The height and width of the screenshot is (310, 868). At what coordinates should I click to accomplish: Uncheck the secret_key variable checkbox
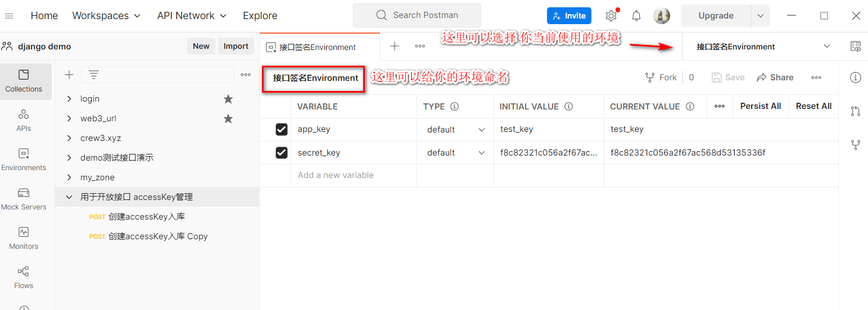(x=282, y=152)
